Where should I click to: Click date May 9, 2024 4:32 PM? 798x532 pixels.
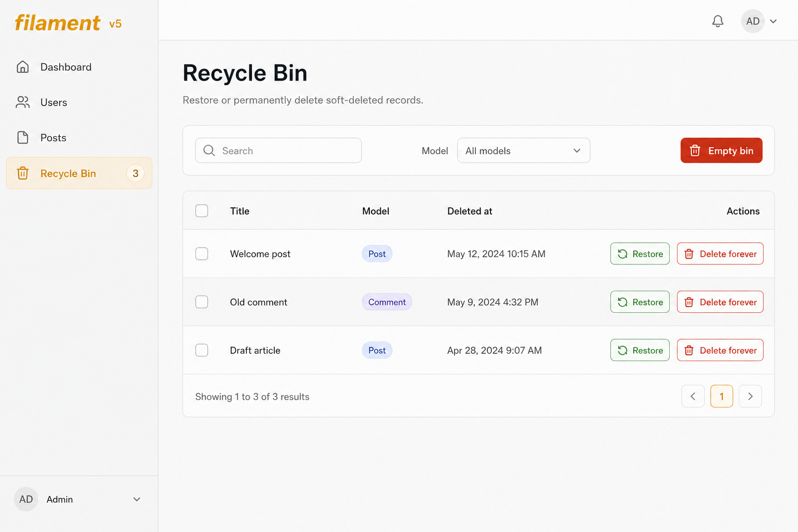[x=493, y=302]
